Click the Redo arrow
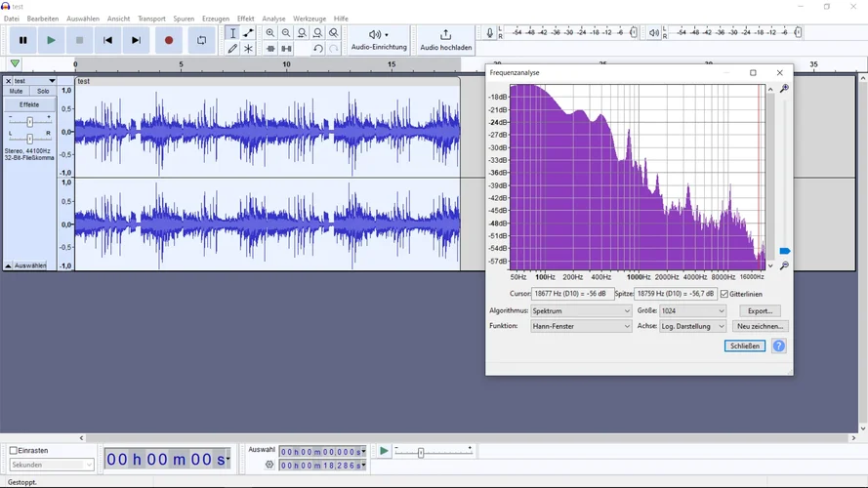Viewport: 868px width, 488px height. point(333,49)
